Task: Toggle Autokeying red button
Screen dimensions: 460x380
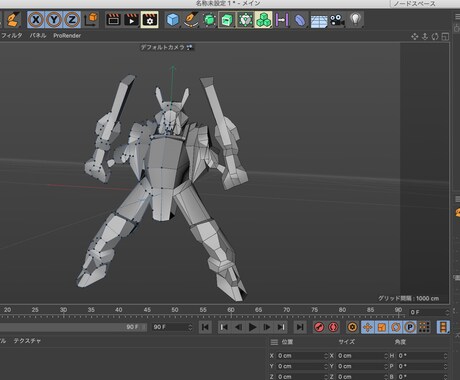Action: (333, 327)
